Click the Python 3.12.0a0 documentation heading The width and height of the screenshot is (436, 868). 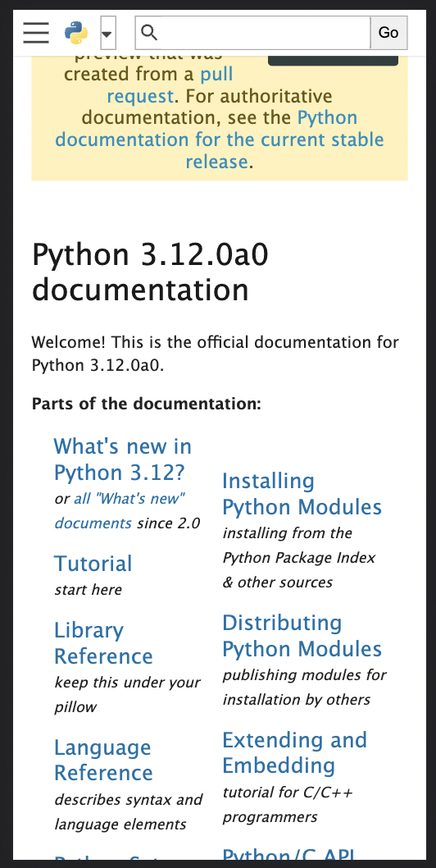(150, 272)
